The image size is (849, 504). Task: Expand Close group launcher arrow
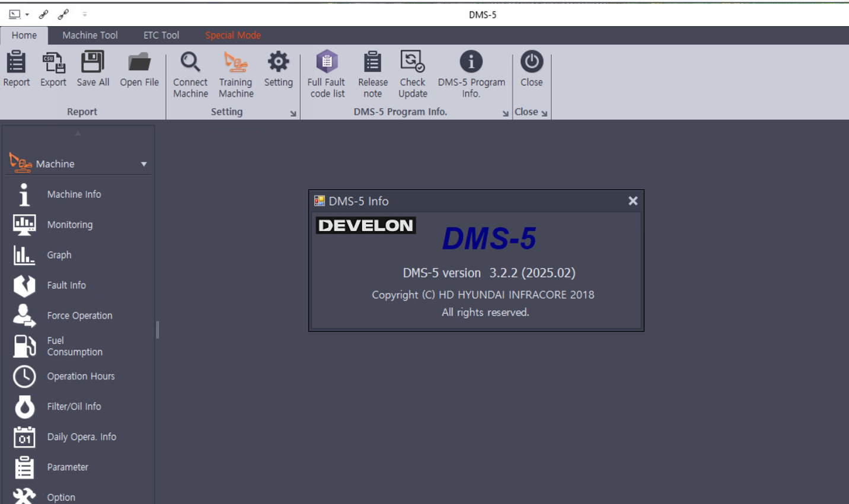[x=544, y=113]
